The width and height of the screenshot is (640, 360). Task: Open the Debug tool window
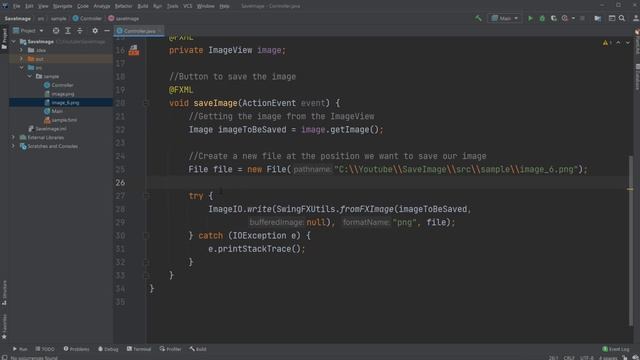pyautogui.click(x=108, y=349)
